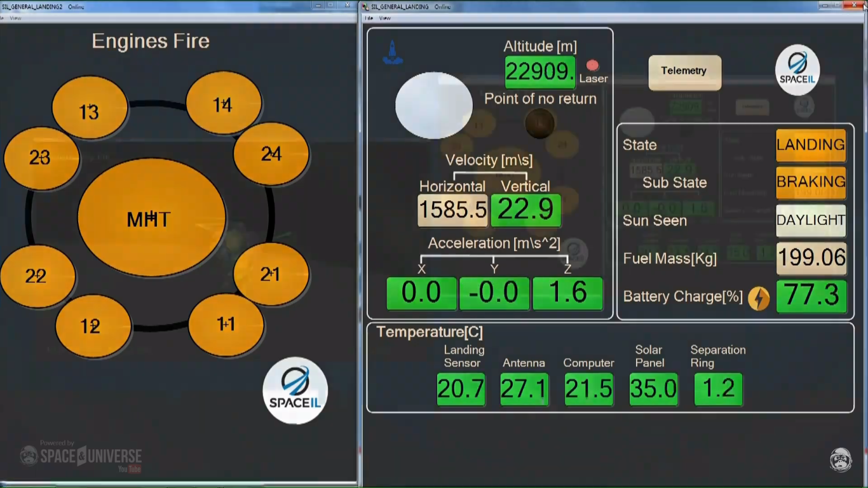Click X acceleration value 0.0
This screenshot has width=868, height=488.
(x=421, y=294)
